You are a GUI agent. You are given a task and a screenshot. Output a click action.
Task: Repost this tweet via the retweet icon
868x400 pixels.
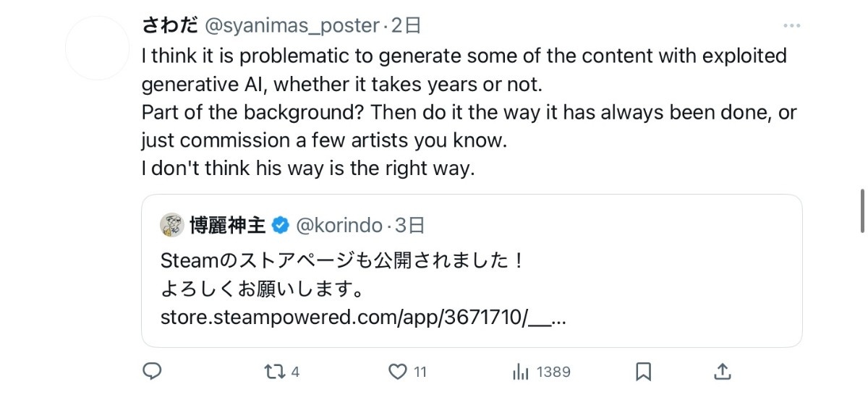274,372
